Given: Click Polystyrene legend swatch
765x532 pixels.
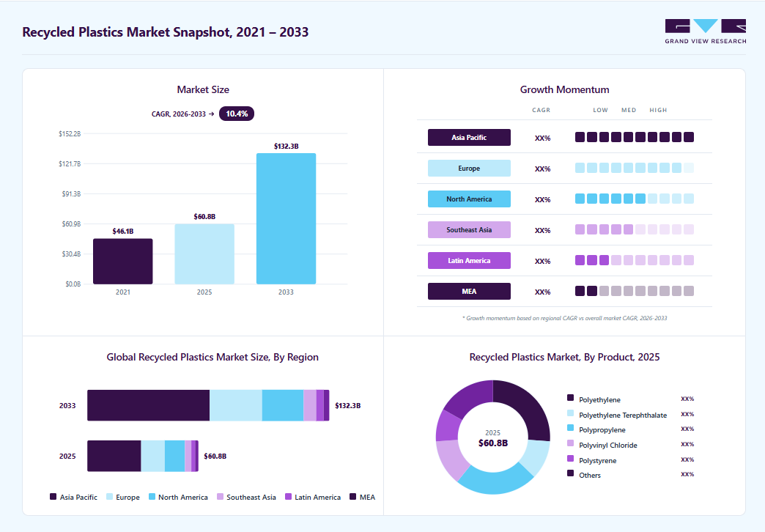Looking at the screenshot, I should tap(570, 458).
